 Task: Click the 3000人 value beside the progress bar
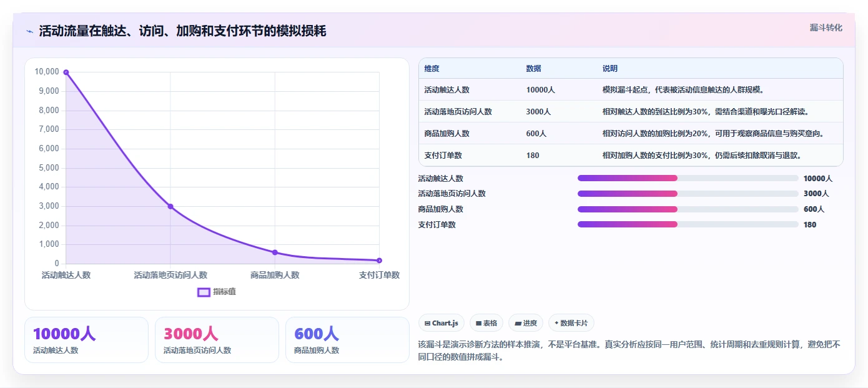[816, 194]
